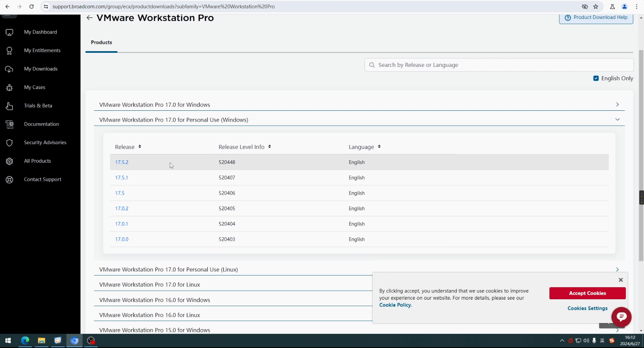Open release 17.0.0 link
This screenshot has width=644, height=348.
pyautogui.click(x=122, y=239)
